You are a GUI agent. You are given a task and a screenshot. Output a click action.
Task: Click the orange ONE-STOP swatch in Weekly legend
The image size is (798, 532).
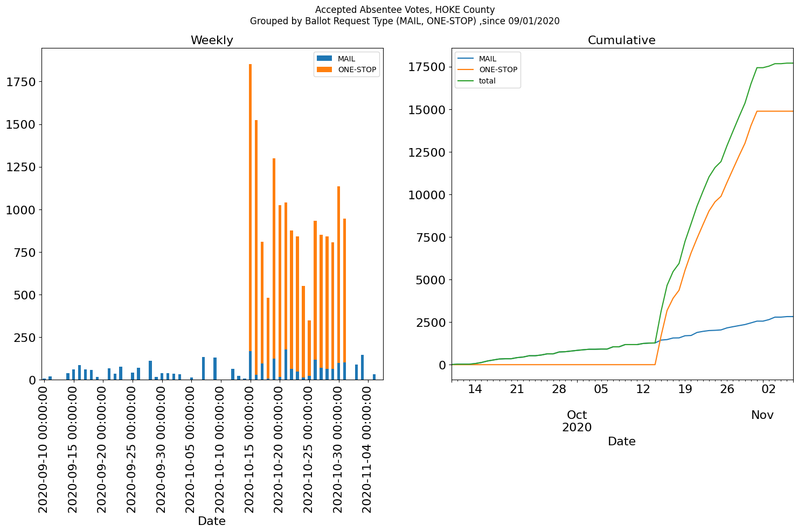pos(325,69)
